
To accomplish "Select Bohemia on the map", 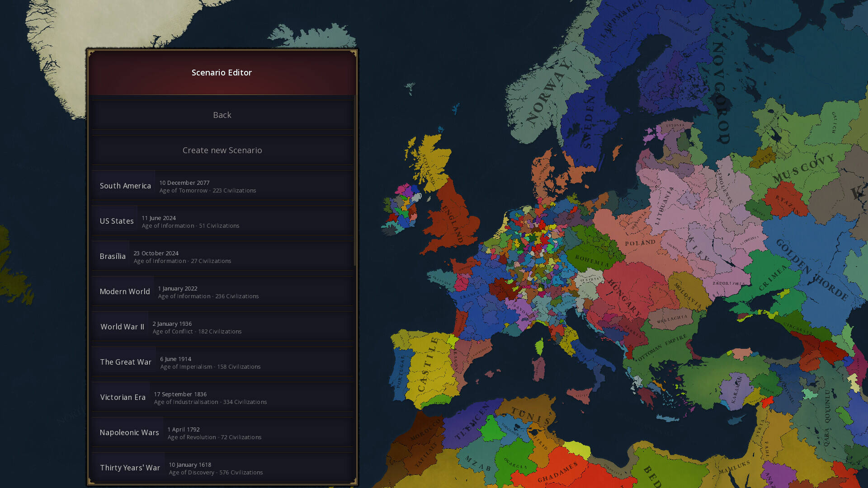I will coord(592,260).
